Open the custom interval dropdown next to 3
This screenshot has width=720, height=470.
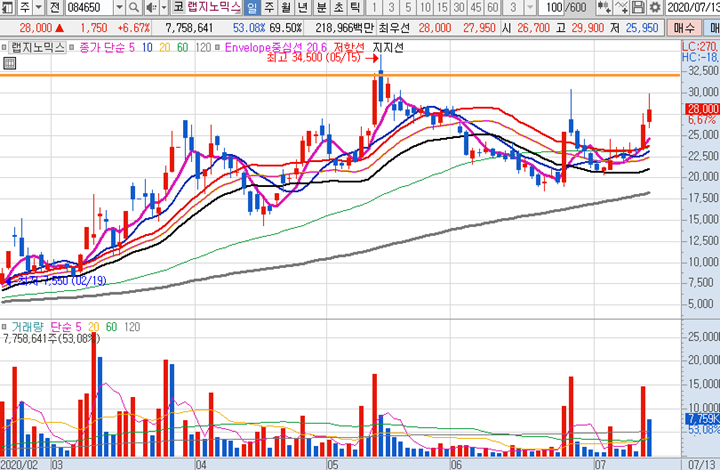click(530, 7)
